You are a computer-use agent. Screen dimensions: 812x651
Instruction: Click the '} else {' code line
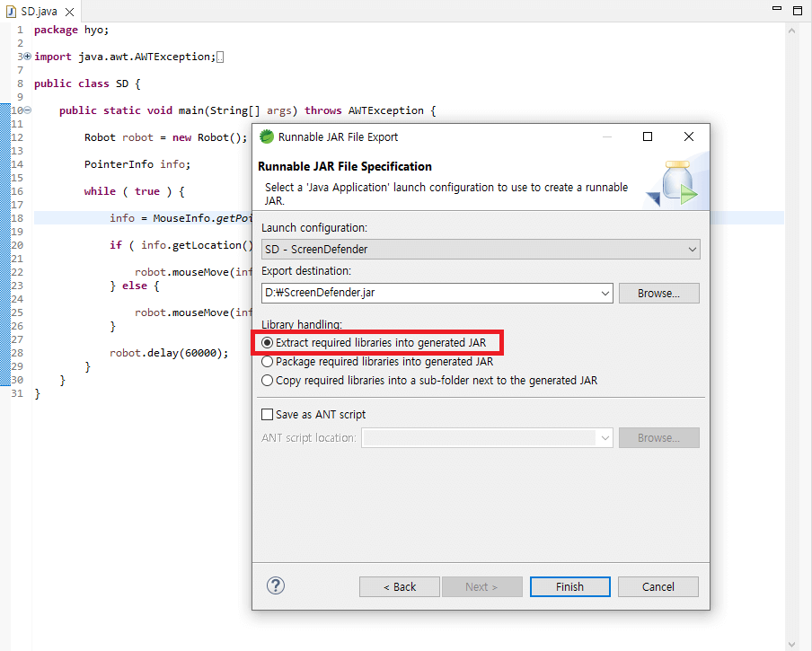[x=135, y=286]
